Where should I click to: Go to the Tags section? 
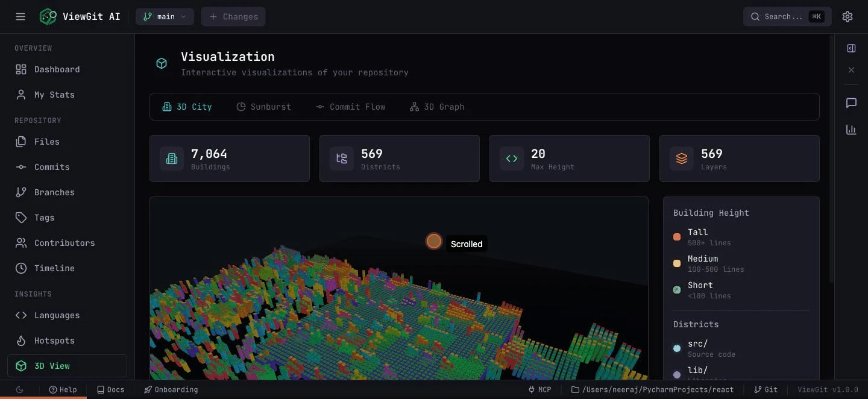[67, 218]
